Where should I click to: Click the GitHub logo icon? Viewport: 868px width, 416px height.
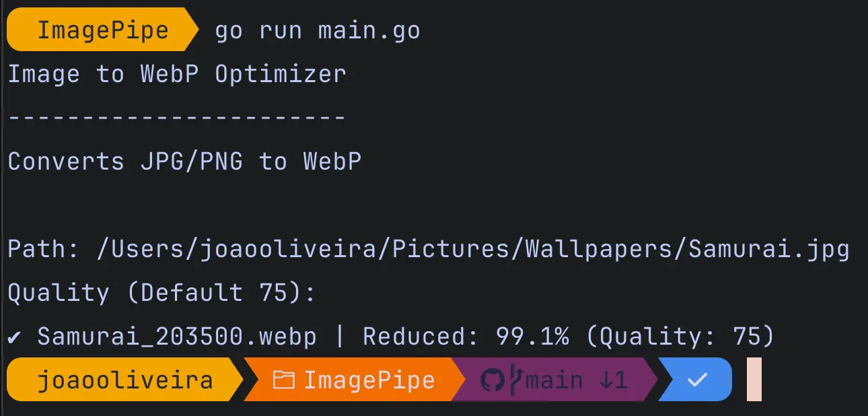point(493,380)
